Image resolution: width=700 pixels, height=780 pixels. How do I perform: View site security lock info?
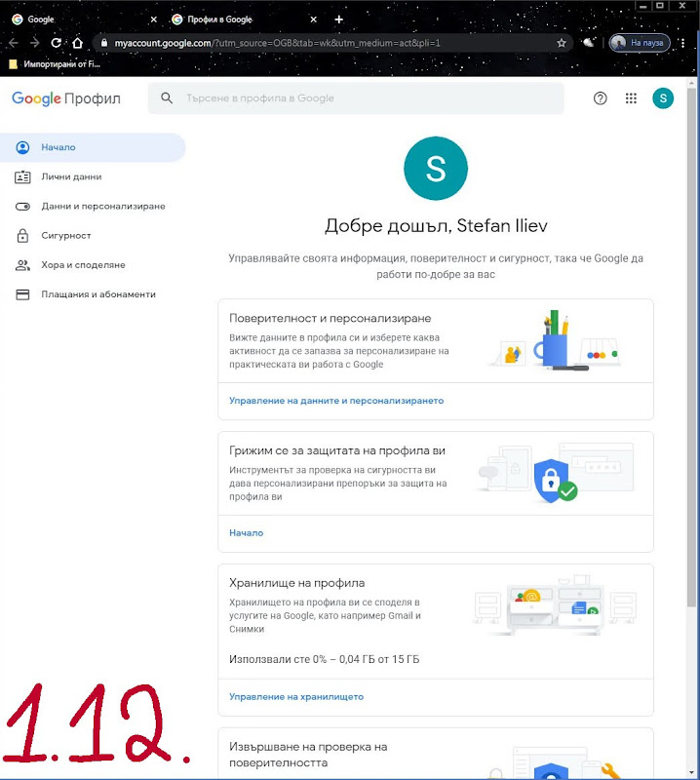pyautogui.click(x=104, y=43)
